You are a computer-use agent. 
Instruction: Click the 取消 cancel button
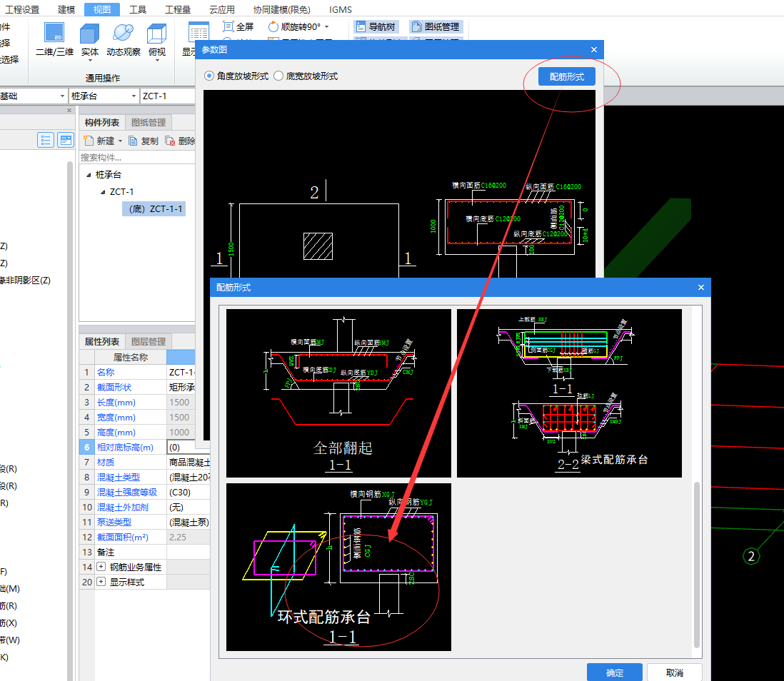point(675,672)
